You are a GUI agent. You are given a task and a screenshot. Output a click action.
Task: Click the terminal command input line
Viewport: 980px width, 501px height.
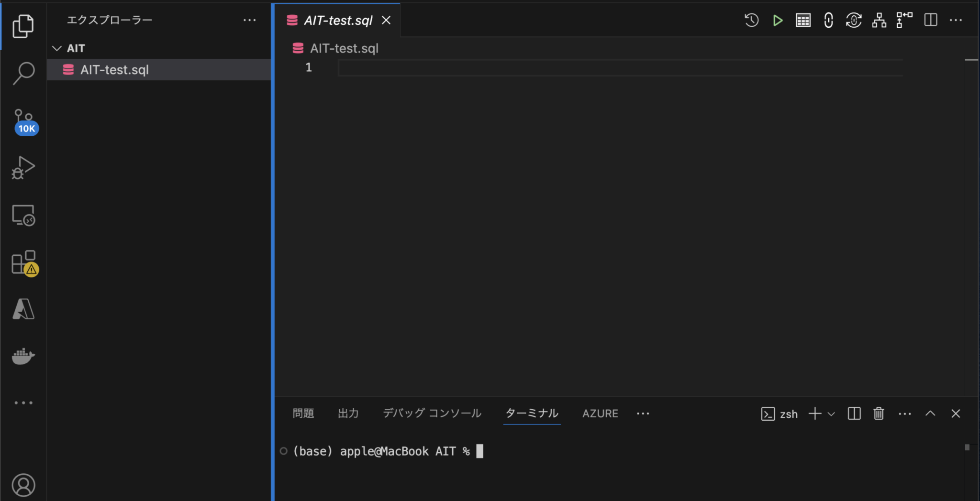point(481,451)
